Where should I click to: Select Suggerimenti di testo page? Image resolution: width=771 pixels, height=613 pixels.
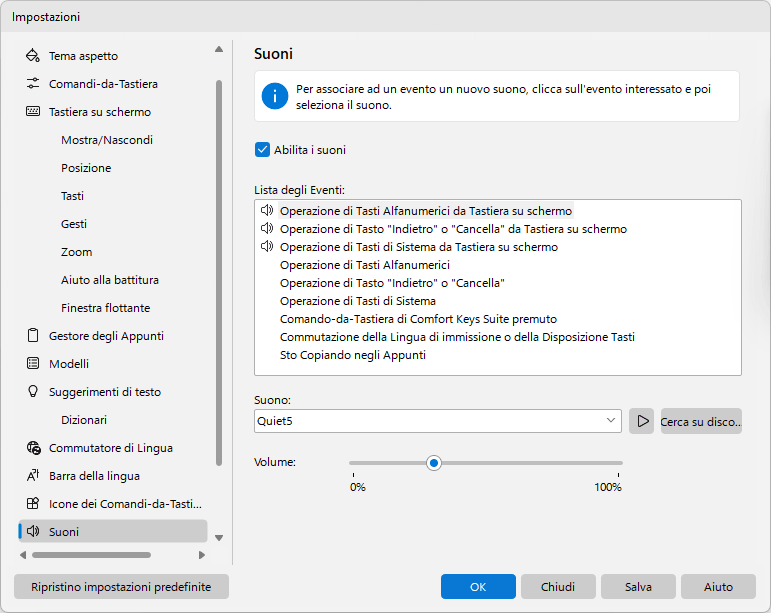click(x=105, y=392)
